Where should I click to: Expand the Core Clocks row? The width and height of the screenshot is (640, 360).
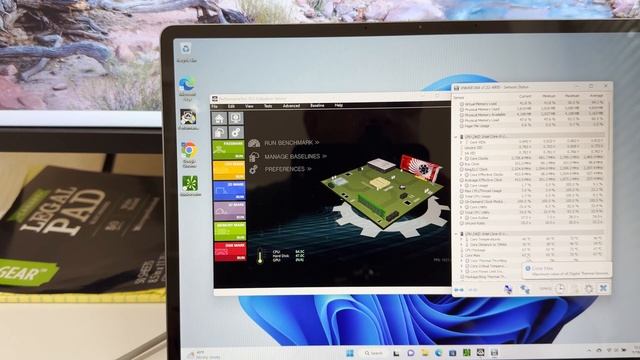[462, 158]
